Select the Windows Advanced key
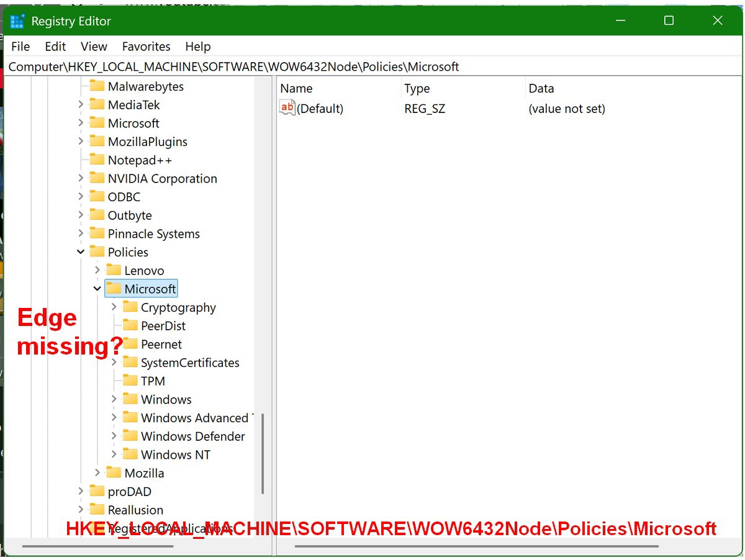The image size is (745, 560). point(195,418)
